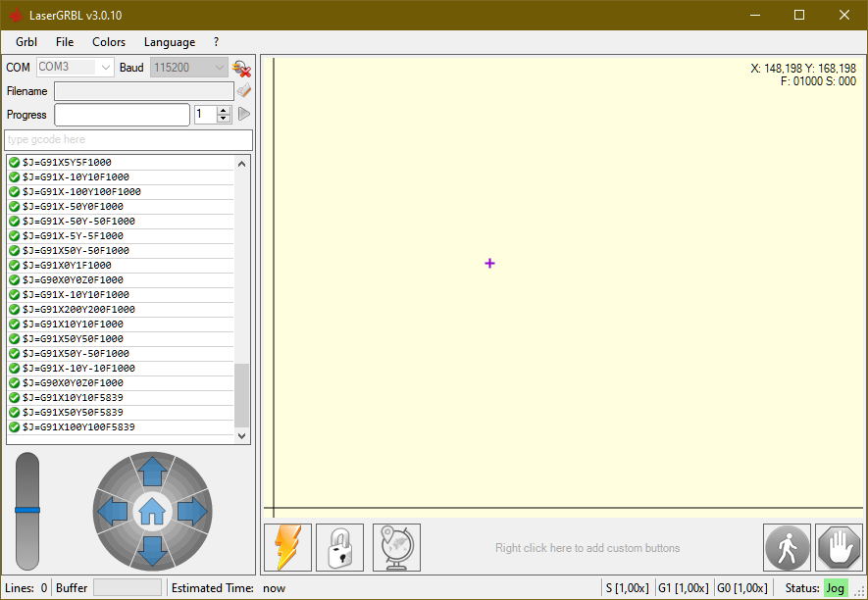The height and width of the screenshot is (600, 868).
Task: Click the walking man run icon
Action: [x=788, y=548]
